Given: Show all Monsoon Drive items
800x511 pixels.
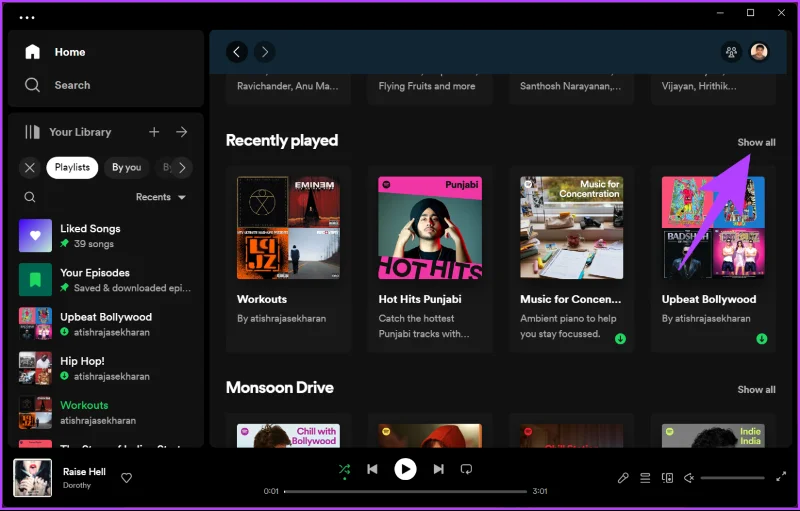Looking at the screenshot, I should [756, 390].
